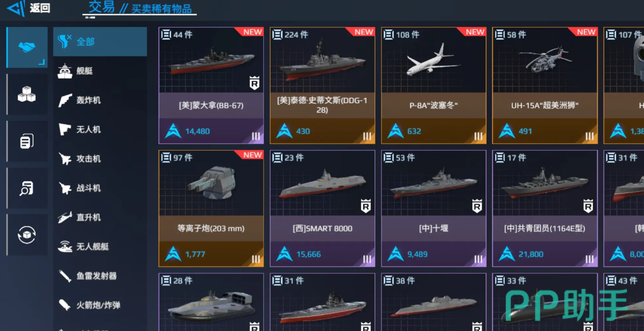Image resolution: width=644 pixels, height=331 pixels.
Task: Open the [美]蒙大拿(BB-67) battleship listing
Action: pyautogui.click(x=211, y=86)
